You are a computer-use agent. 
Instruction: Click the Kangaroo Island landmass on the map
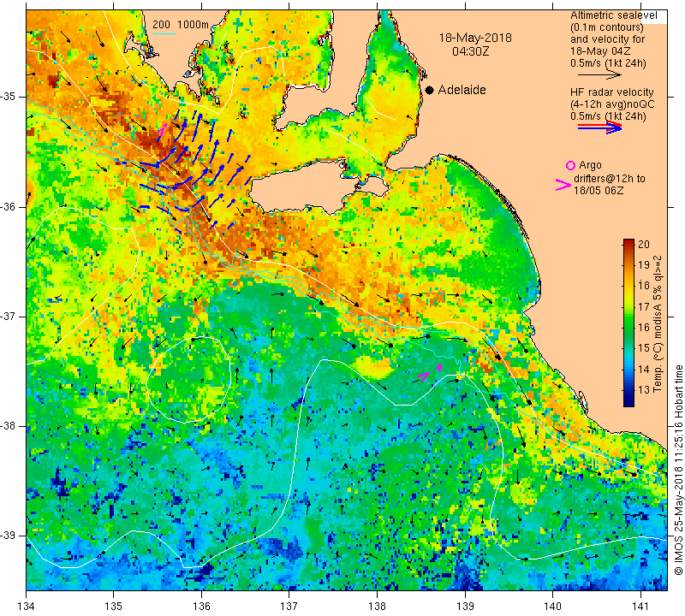pyautogui.click(x=306, y=187)
